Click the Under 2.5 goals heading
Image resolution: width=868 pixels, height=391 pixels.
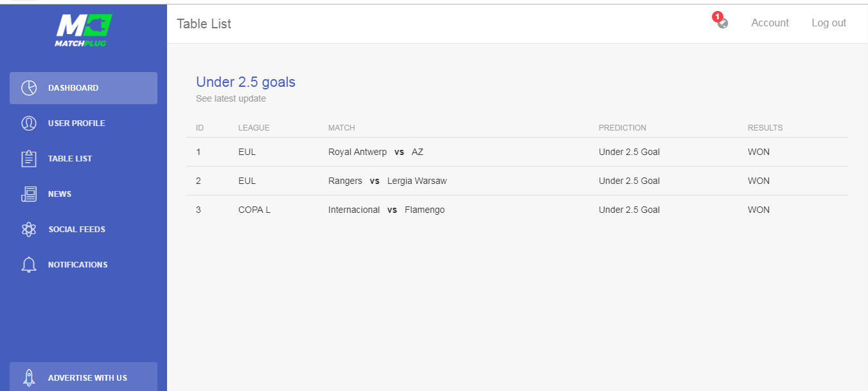point(245,82)
